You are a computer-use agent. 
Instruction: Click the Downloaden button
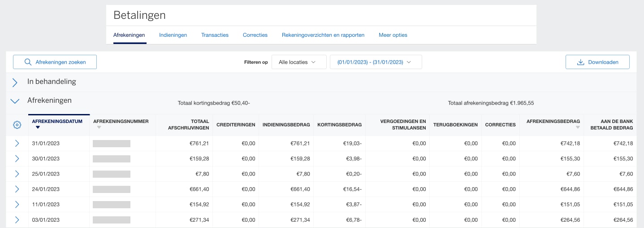597,62
